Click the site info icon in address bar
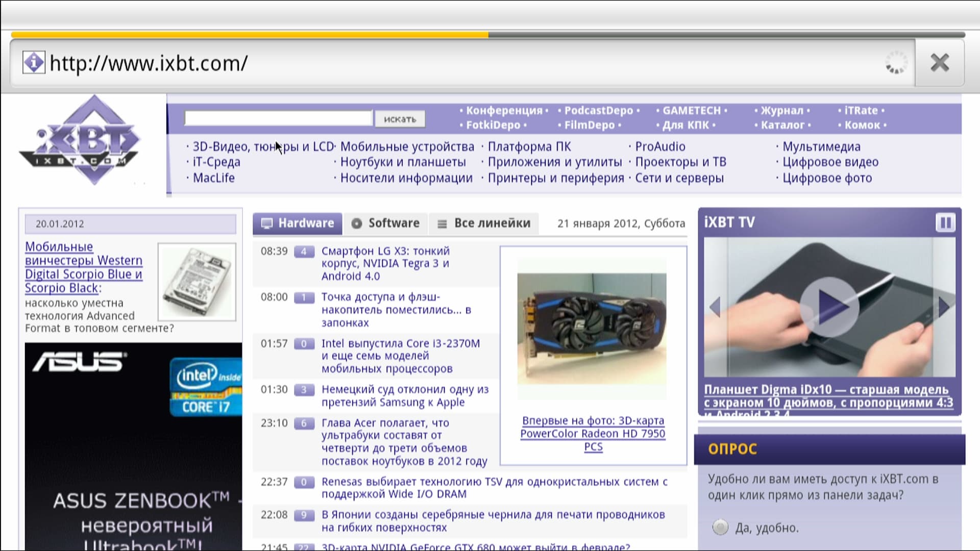The width and height of the screenshot is (980, 551). tap(34, 63)
